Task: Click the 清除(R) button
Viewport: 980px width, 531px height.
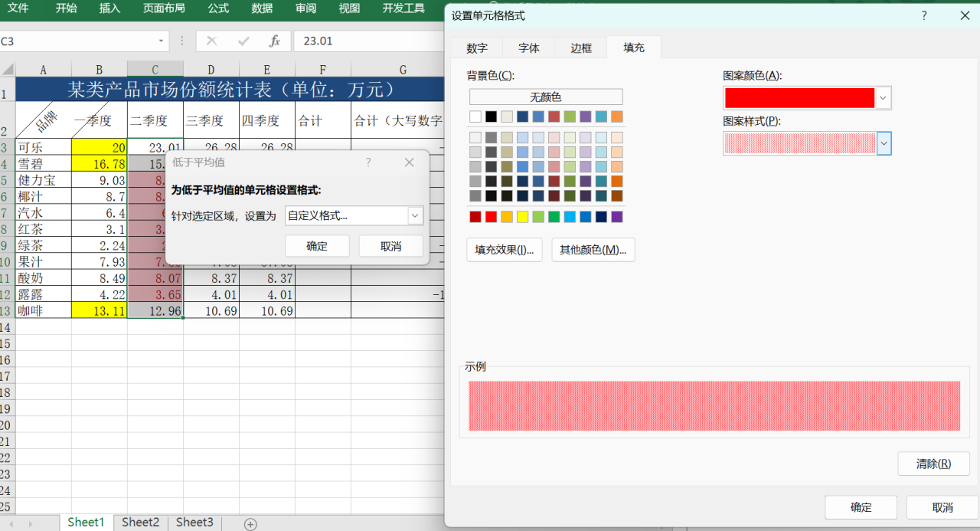Action: [x=933, y=464]
